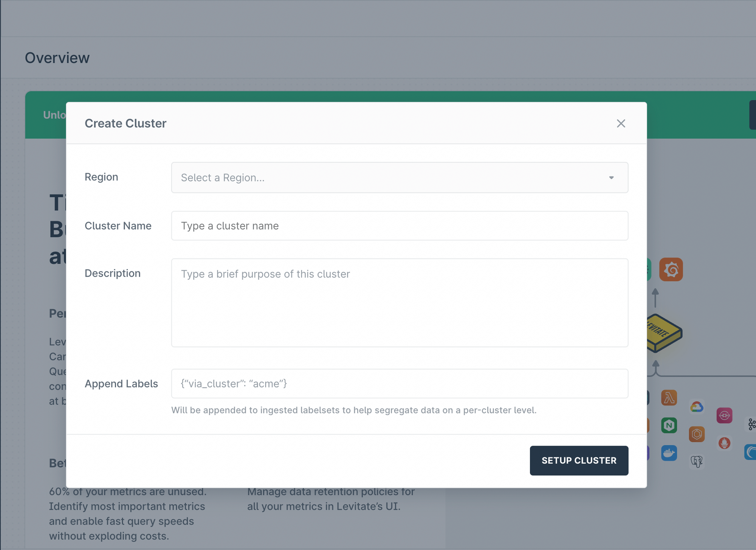This screenshot has width=756, height=550.
Task: Click the AWS Lambda icon
Action: 669,398
